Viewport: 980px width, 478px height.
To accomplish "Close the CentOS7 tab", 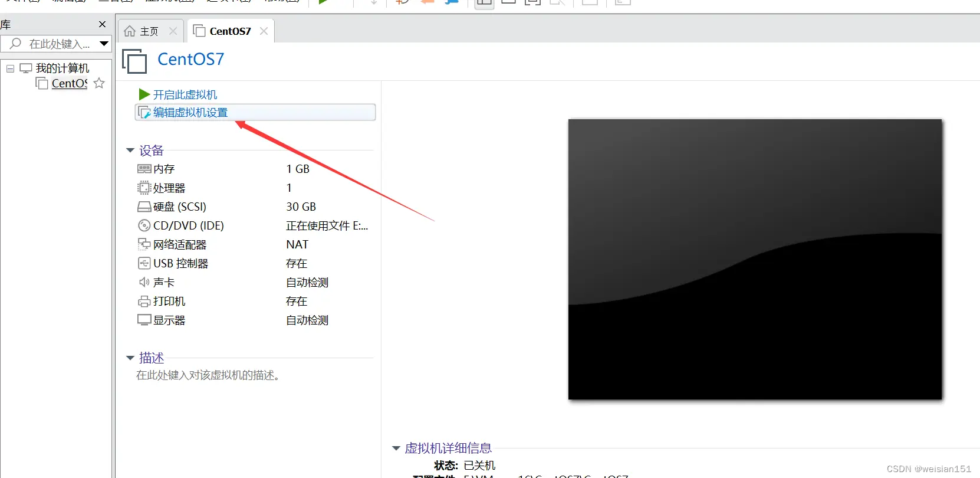I will tap(264, 31).
